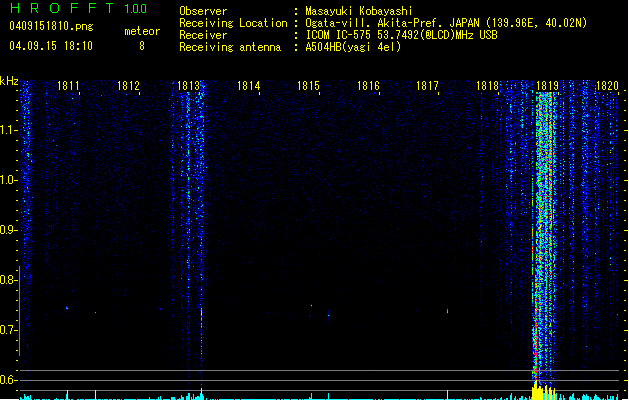Click the 1816 time axis marker
629x400 pixels.
pyautogui.click(x=368, y=86)
